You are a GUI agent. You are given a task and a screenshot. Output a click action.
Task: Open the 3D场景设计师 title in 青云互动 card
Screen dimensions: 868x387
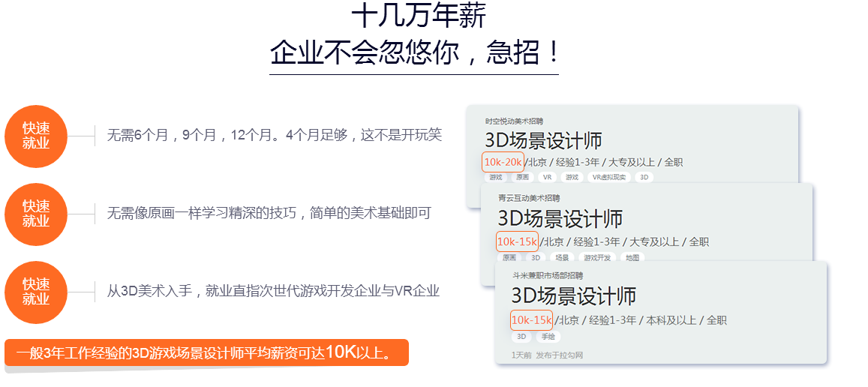560,219
